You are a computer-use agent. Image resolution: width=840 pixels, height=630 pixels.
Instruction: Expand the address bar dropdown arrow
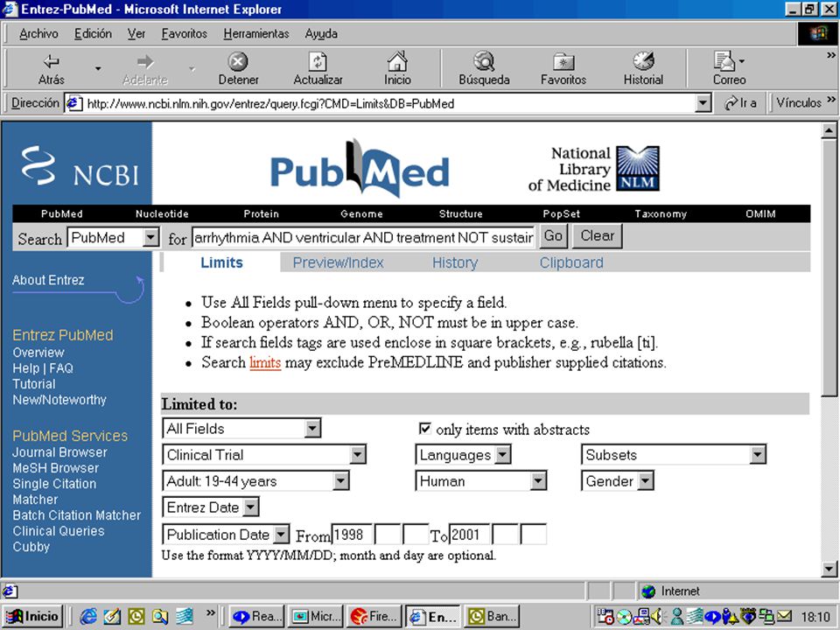click(703, 103)
